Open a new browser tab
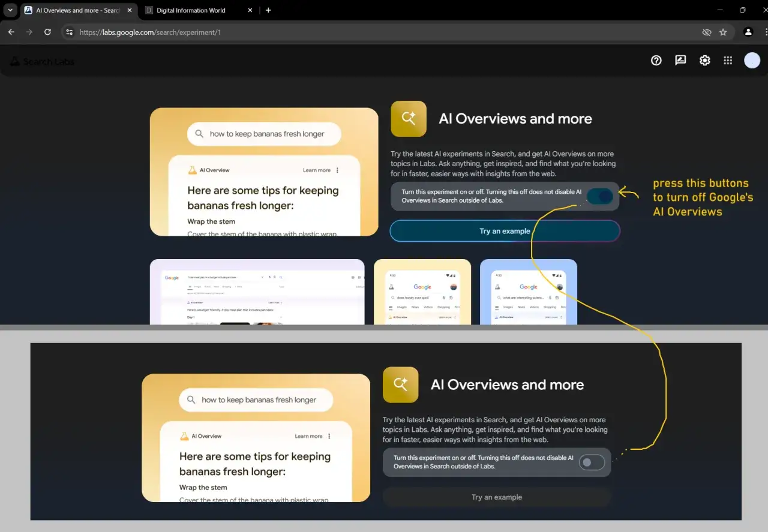The height and width of the screenshot is (532, 768). 268,10
